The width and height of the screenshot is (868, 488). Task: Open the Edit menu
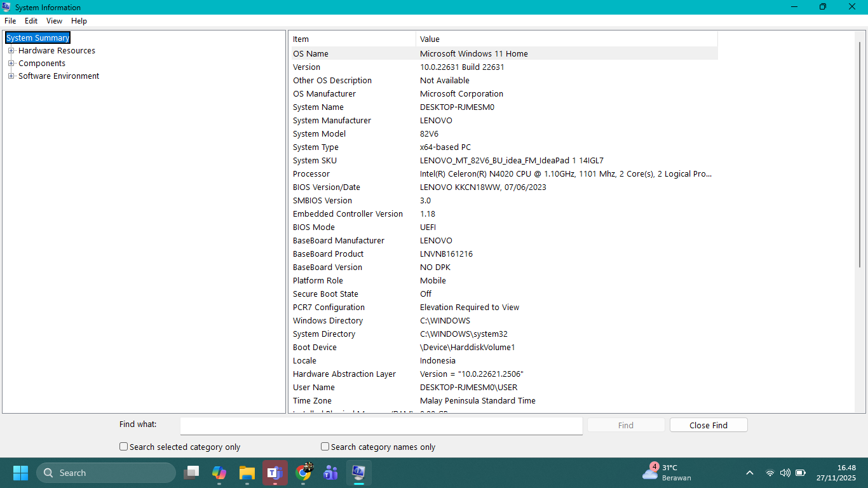point(31,20)
